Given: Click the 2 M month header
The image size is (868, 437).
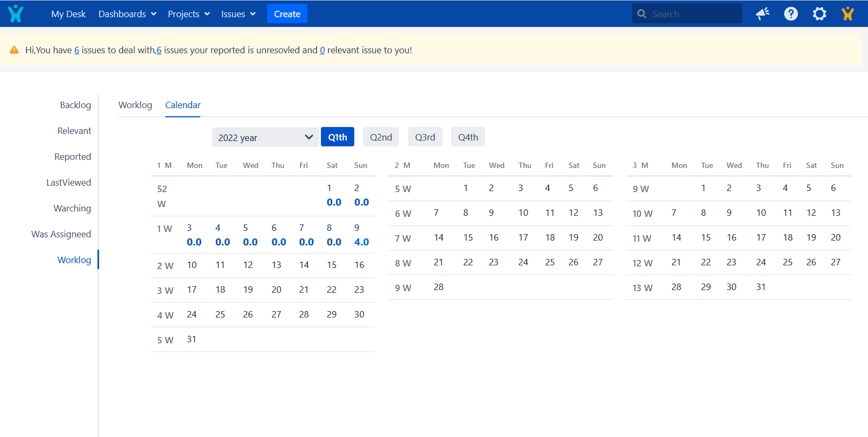Looking at the screenshot, I should click(402, 165).
